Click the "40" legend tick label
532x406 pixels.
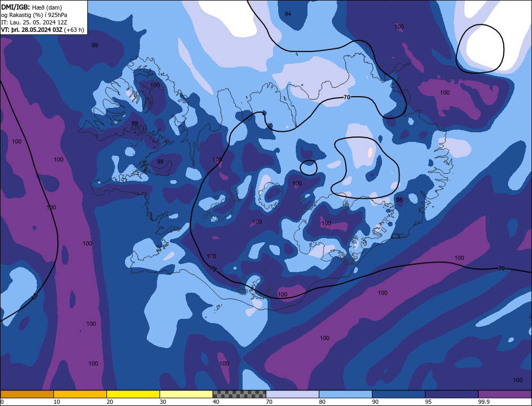pyautogui.click(x=216, y=402)
